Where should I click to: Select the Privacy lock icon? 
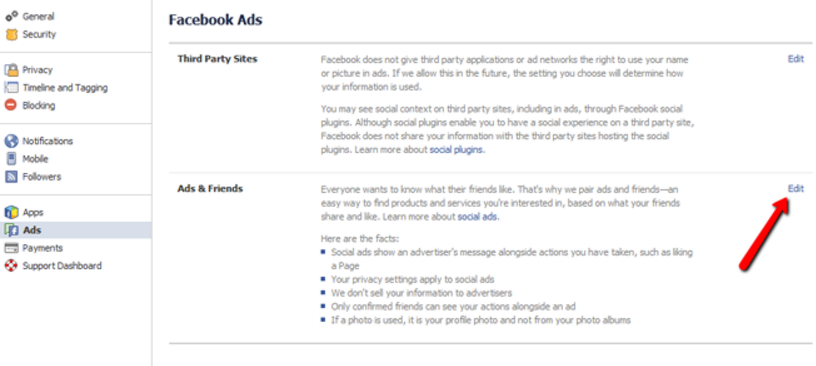tap(11, 70)
